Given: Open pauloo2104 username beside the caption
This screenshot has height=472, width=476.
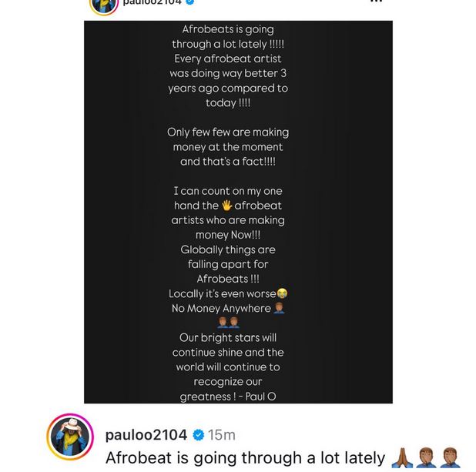Looking at the screenshot, I should pyautogui.click(x=146, y=435).
